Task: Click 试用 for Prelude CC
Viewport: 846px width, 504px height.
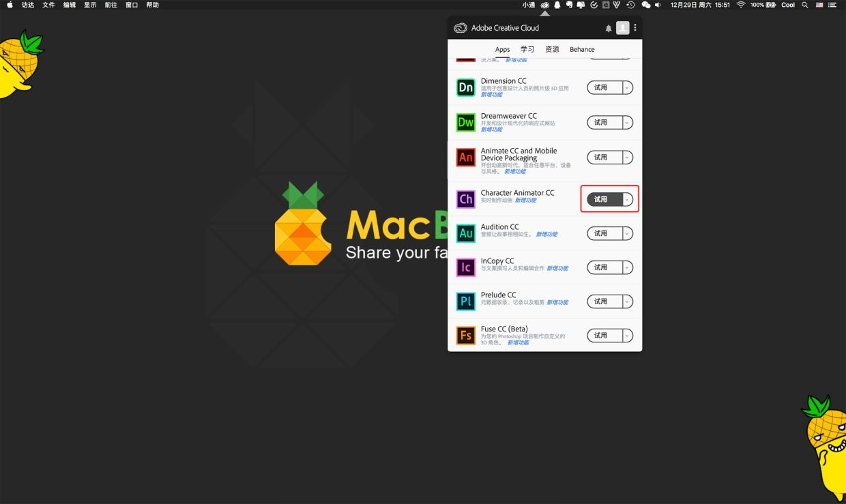Action: [604, 301]
